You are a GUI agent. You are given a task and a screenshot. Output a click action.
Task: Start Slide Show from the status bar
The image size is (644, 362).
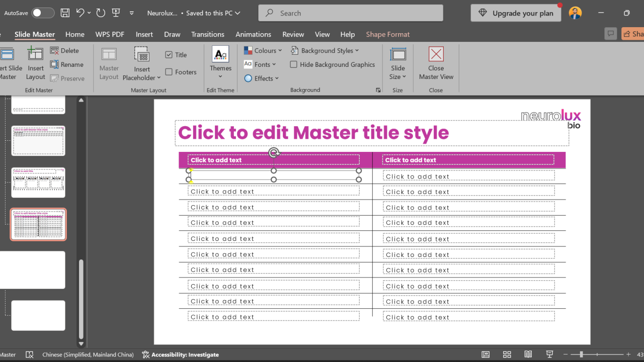pos(549,354)
